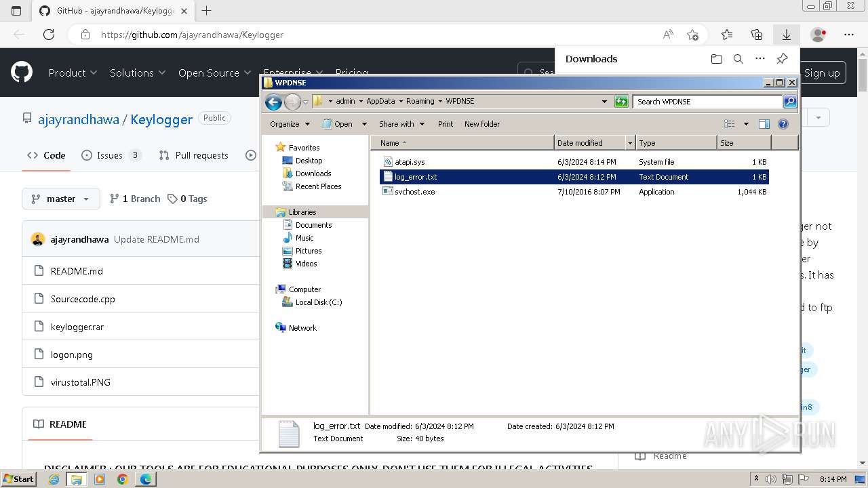Click New folder toolbar button
The height and width of the screenshot is (488, 868).
point(482,124)
